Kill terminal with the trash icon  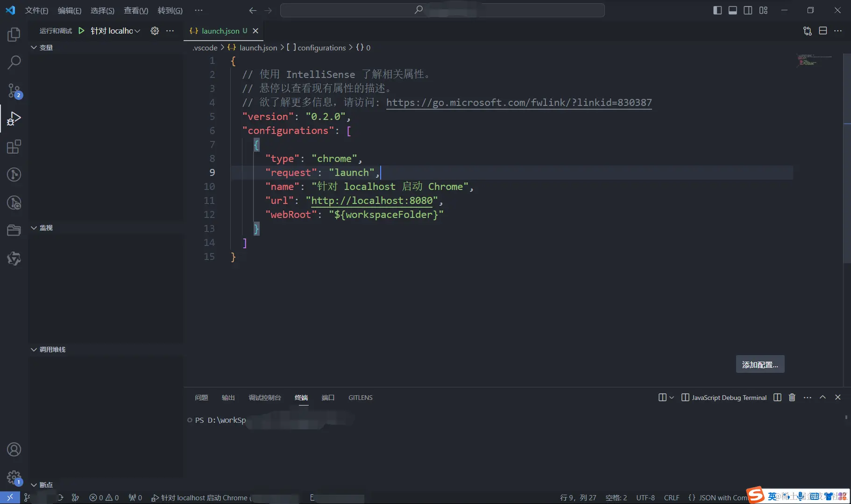(x=792, y=398)
